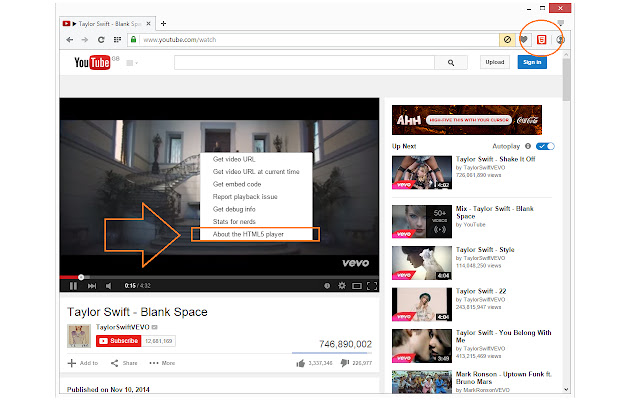Close the Taylor Swift - Blank Space tab
This screenshot has width=640, height=400.
[x=149, y=24]
